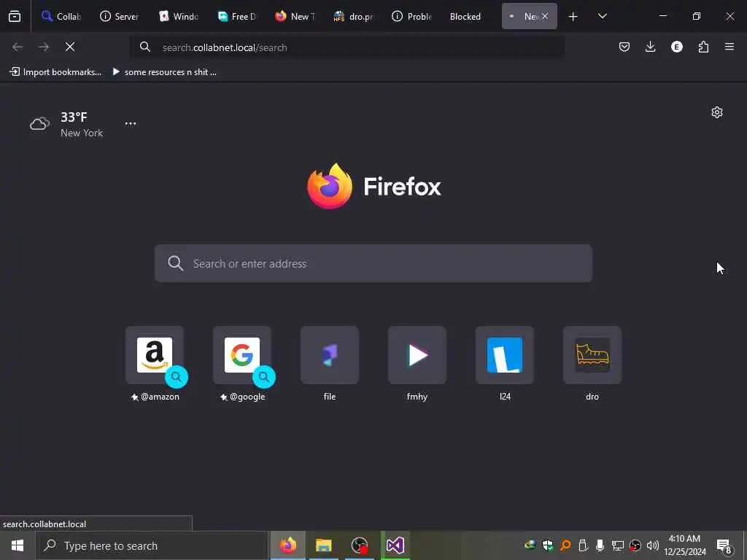747x560 pixels.
Task: Open the 'some resources n shit' bookmark
Action: pyautogui.click(x=164, y=72)
